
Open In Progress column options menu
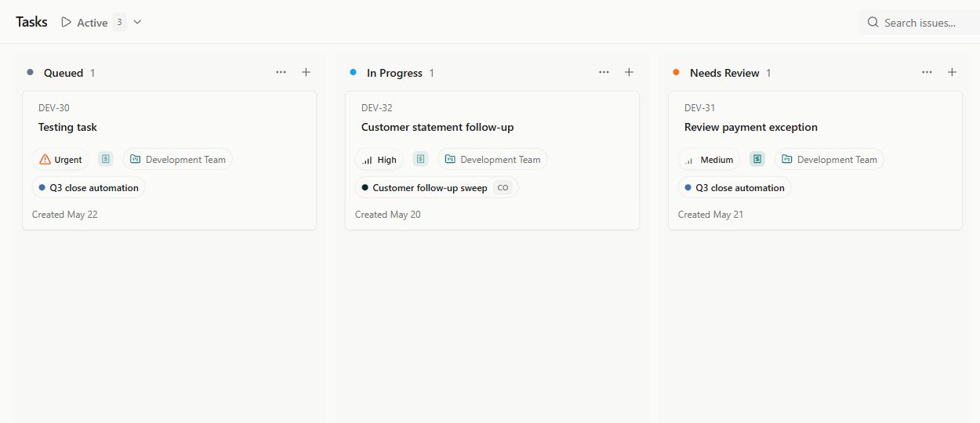(x=604, y=72)
